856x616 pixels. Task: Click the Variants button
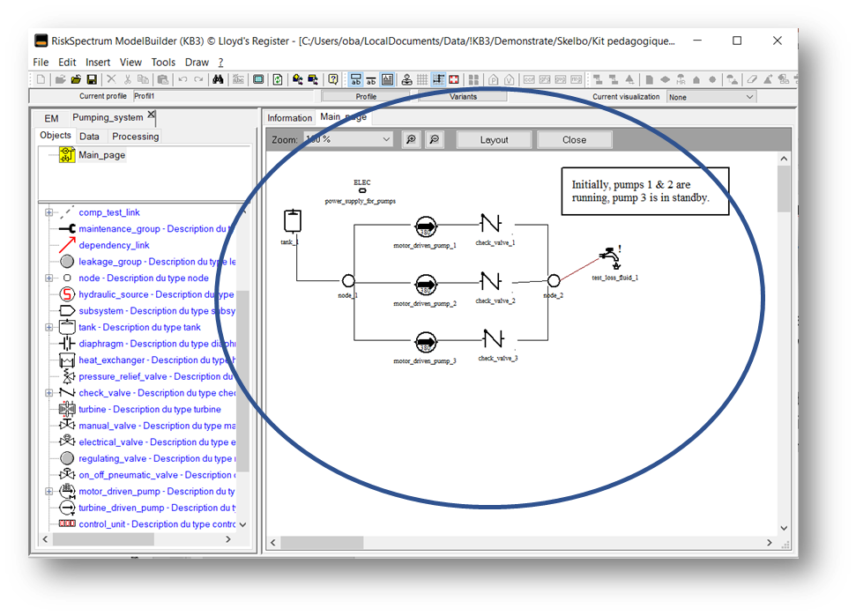click(463, 97)
